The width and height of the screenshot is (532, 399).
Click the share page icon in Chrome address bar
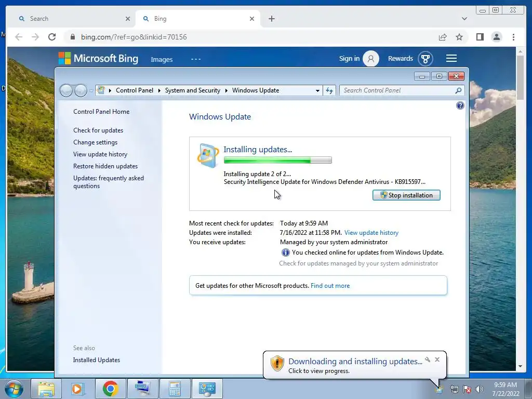click(443, 37)
